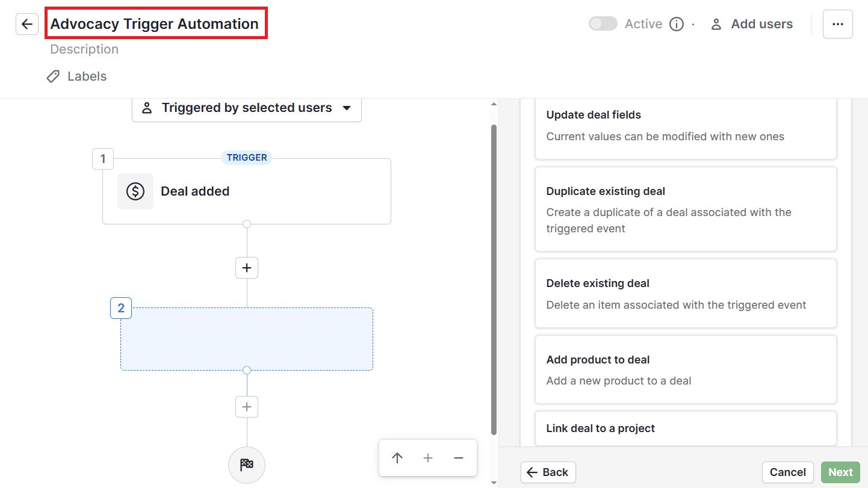Click the Description input field
Screen dimensions: 868x488
click(84, 49)
